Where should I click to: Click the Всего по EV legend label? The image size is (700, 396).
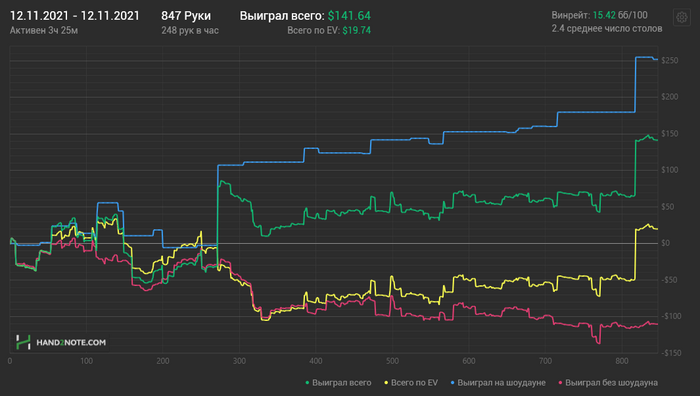[x=414, y=383]
